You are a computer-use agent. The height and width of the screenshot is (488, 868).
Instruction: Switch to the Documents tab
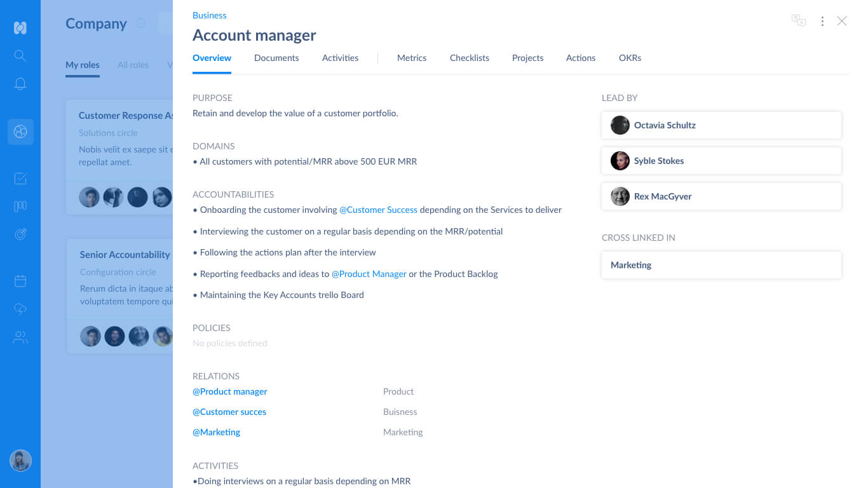[x=276, y=58]
